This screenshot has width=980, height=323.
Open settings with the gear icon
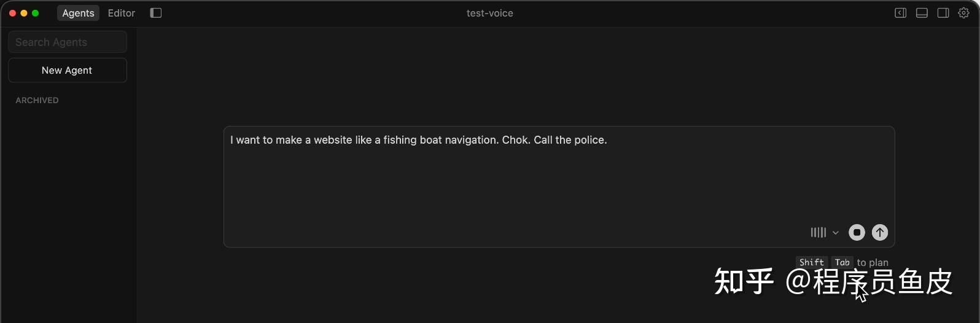(x=964, y=13)
